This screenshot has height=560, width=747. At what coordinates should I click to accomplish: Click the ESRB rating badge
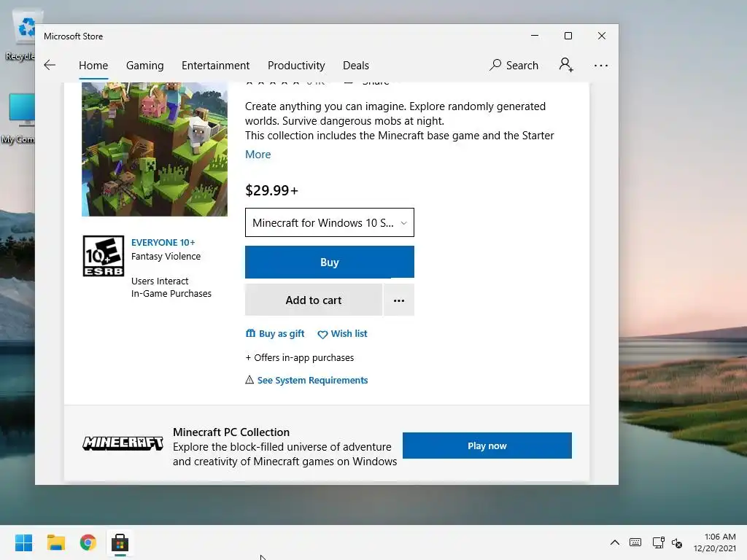104,256
